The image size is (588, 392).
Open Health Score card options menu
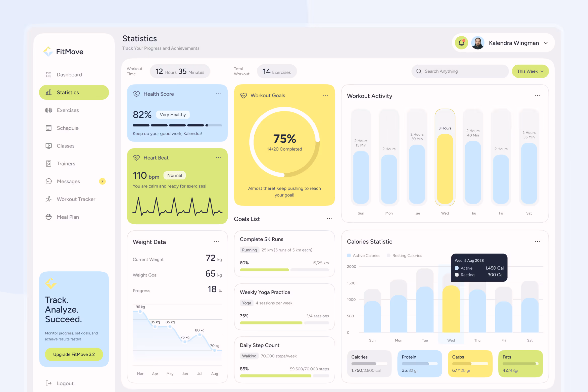218,94
